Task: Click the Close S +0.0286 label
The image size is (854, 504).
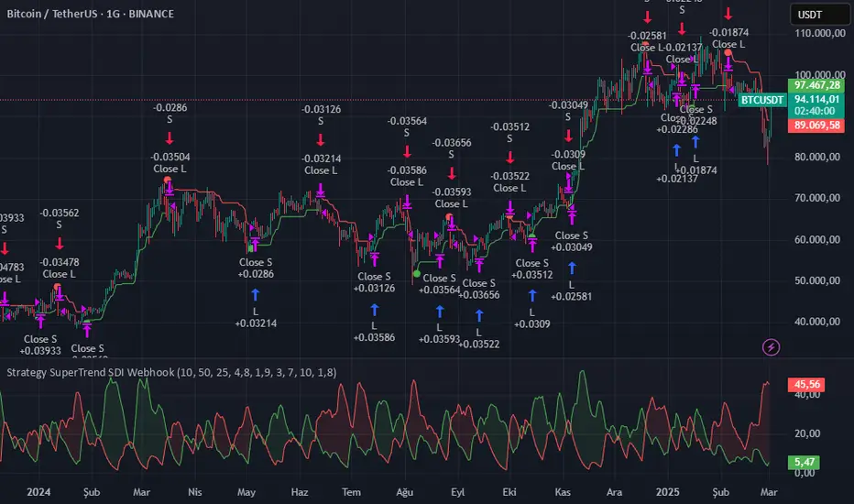Action: pos(256,268)
